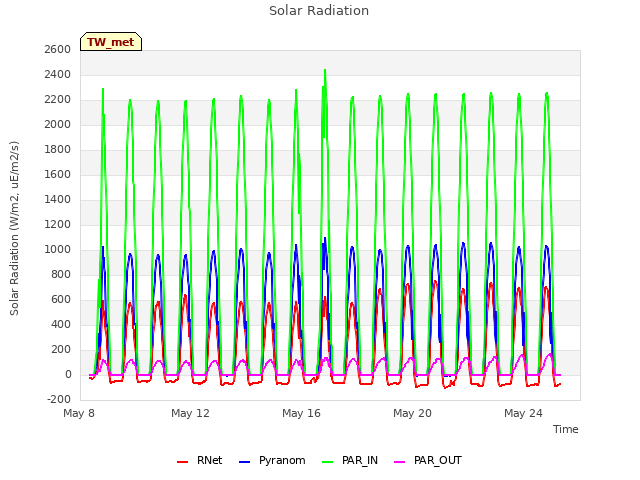Click the tallest green PAR_IN peak near 2400
The height and width of the screenshot is (480, 640).
tap(325, 71)
